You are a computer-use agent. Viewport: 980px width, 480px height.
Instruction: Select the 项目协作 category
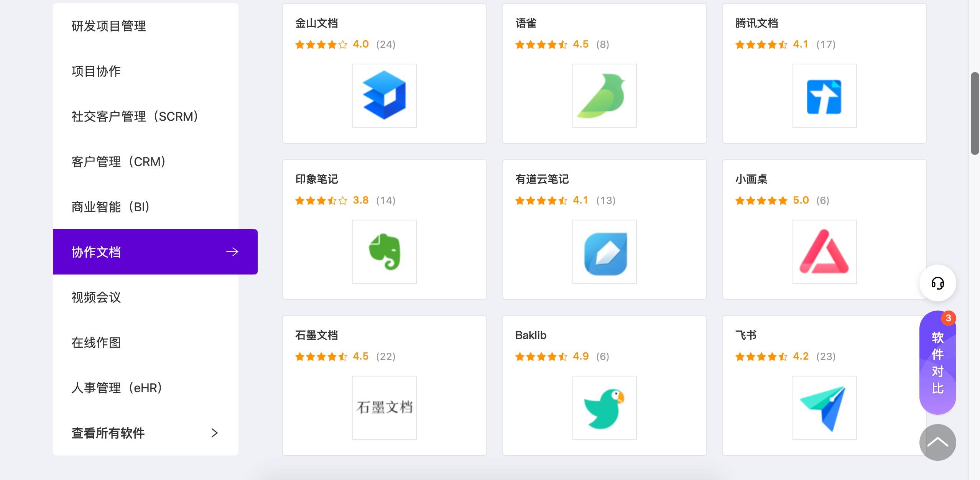(x=95, y=71)
